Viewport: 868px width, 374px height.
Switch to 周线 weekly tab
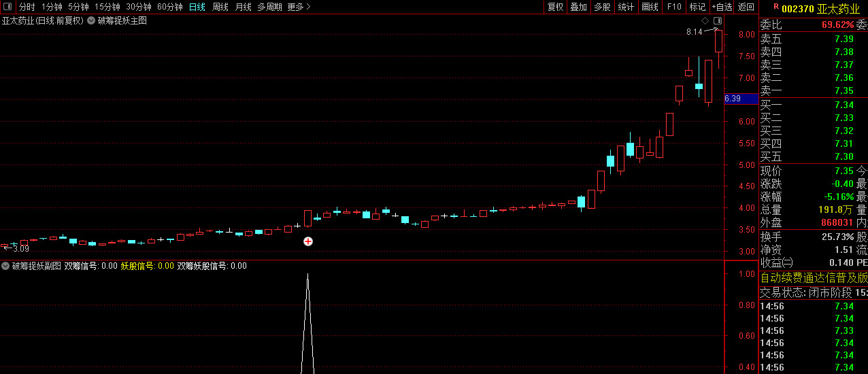tap(220, 7)
